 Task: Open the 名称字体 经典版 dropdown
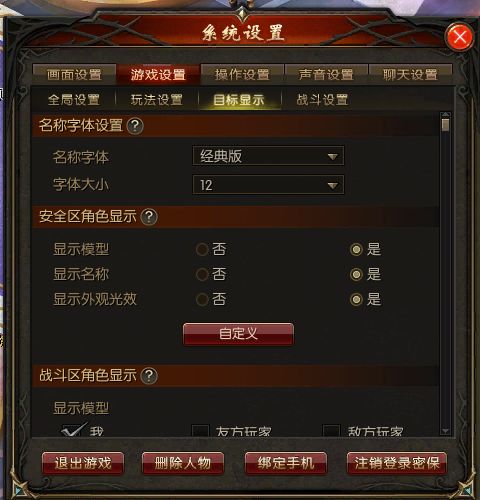(268, 156)
